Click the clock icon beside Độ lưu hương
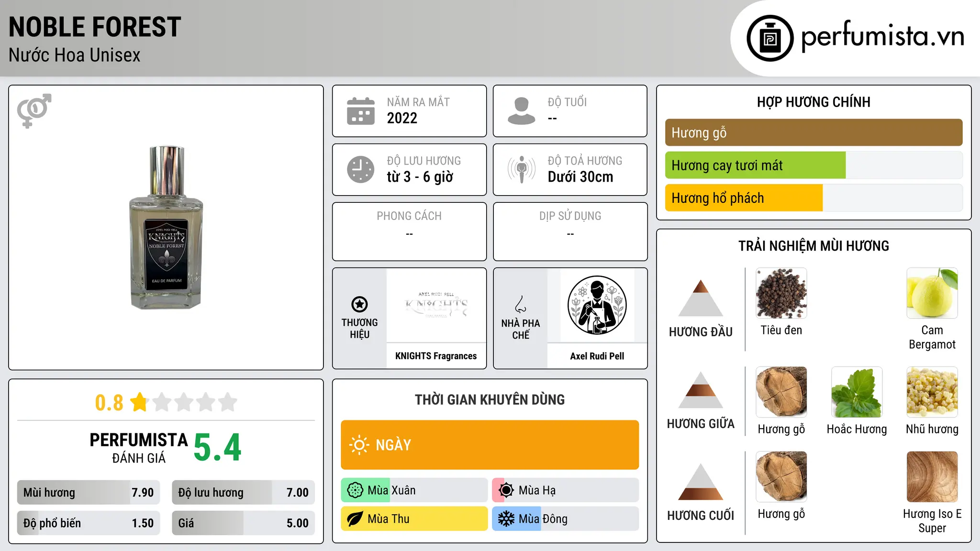980x551 pixels. 361,169
